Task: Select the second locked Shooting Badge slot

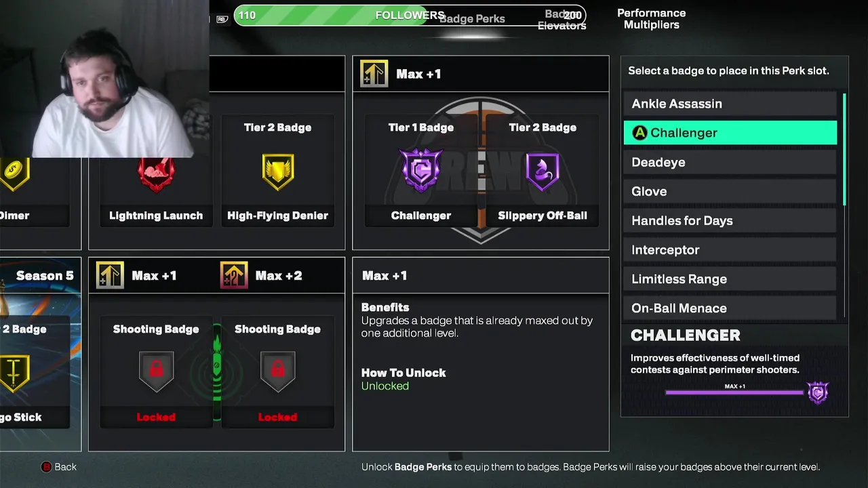Action: (277, 371)
